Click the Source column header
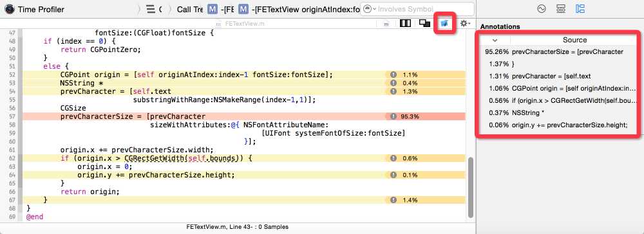Screen dimensions: 644x234 pos(574,40)
